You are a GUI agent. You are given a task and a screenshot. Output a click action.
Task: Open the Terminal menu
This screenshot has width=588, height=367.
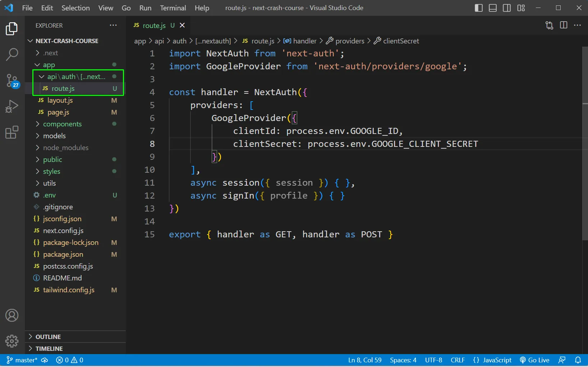coord(173,8)
